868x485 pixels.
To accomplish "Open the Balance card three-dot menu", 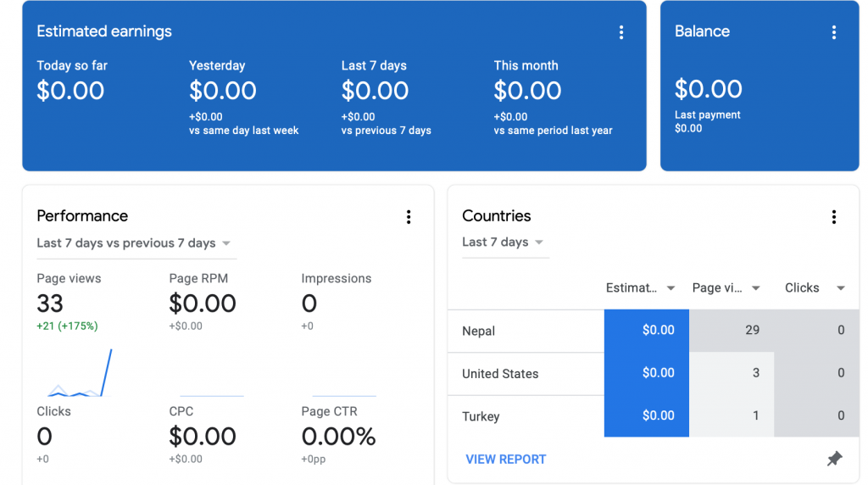I will (x=834, y=32).
